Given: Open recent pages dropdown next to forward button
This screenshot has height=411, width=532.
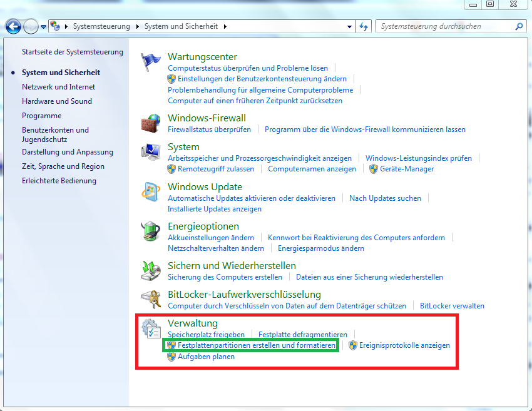Looking at the screenshot, I should click(x=43, y=27).
